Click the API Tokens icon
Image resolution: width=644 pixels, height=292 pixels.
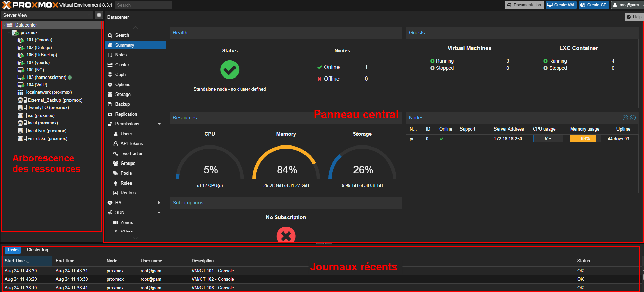[116, 144]
